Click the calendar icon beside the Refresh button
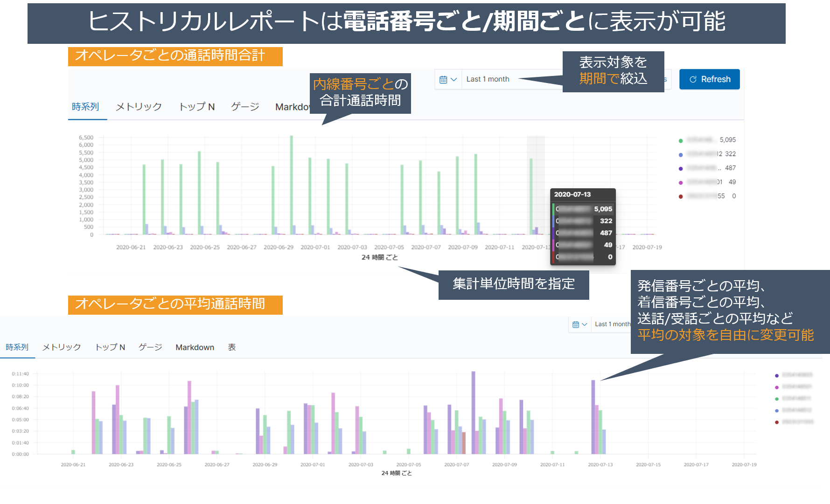The height and width of the screenshot is (504, 830). coord(443,80)
